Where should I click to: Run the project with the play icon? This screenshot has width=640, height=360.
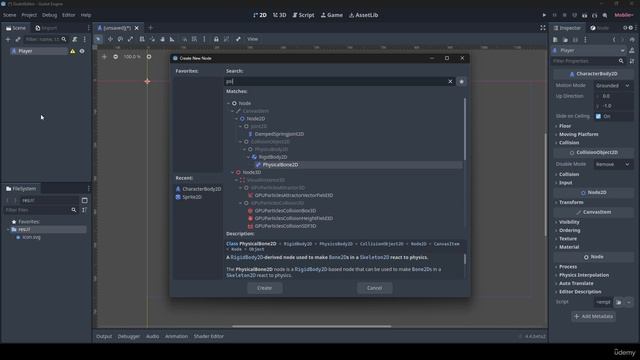coord(544,15)
